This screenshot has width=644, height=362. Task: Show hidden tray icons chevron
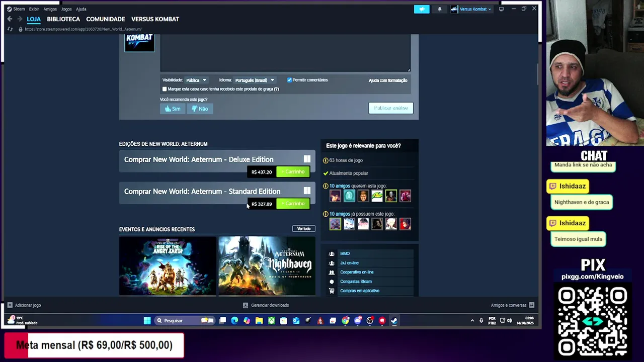(472, 321)
